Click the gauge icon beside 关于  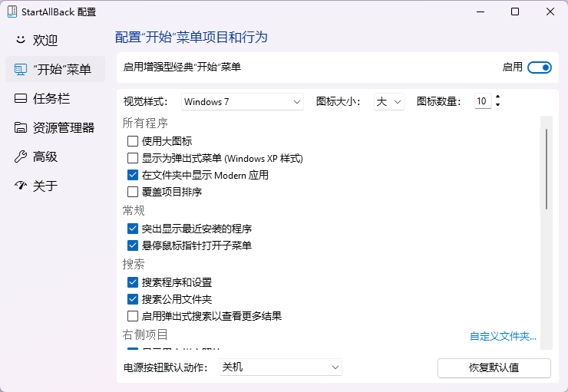(21, 186)
